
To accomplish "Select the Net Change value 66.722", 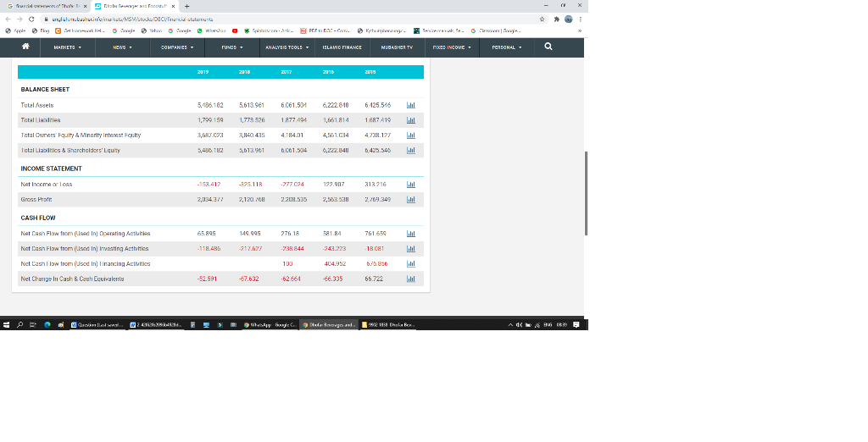I will point(374,279).
